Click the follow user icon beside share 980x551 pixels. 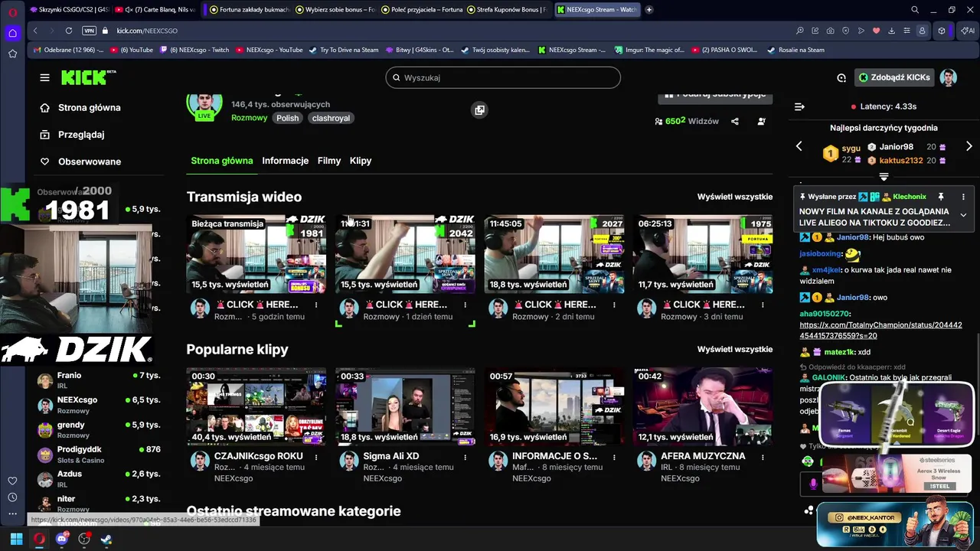click(x=761, y=122)
